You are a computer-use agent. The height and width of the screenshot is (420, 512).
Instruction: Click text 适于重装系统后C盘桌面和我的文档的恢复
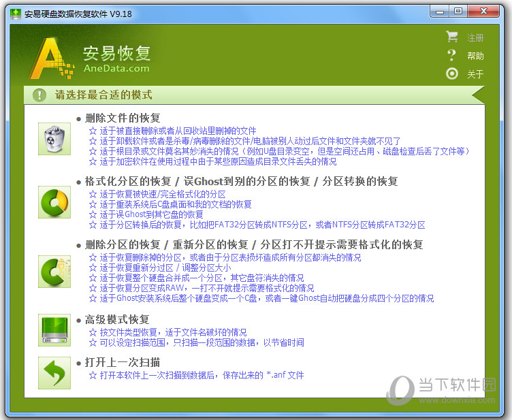(176, 205)
